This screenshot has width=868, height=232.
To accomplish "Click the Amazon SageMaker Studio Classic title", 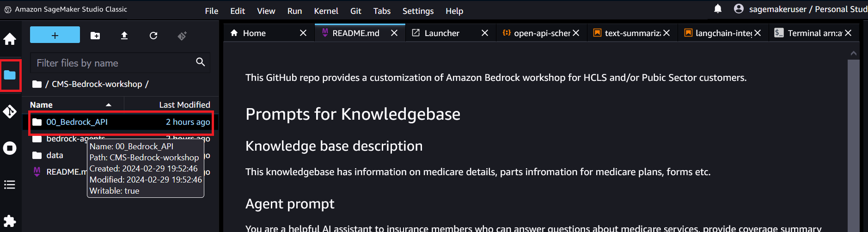I will pos(71,9).
